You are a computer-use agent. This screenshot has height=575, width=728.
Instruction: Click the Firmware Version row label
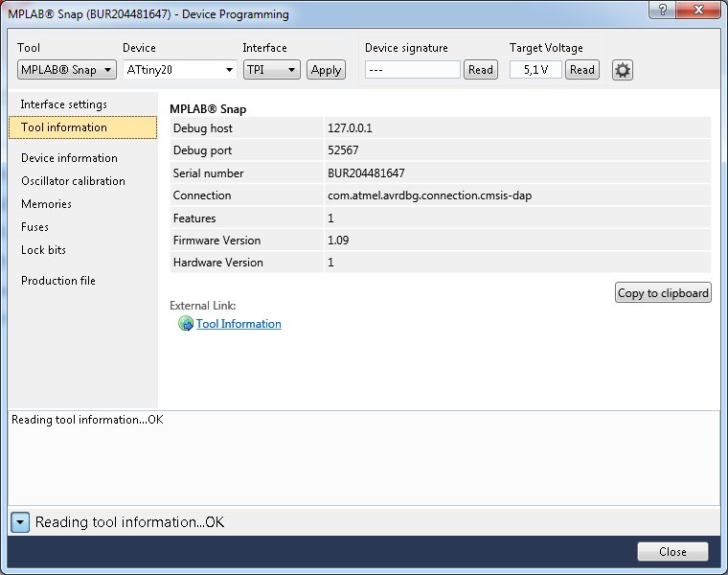click(x=216, y=241)
